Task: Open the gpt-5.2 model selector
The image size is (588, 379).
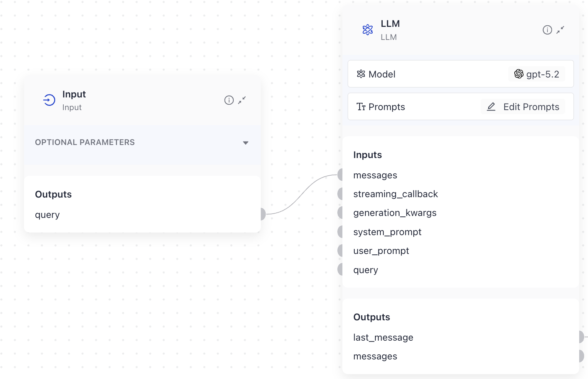Action: (x=537, y=74)
